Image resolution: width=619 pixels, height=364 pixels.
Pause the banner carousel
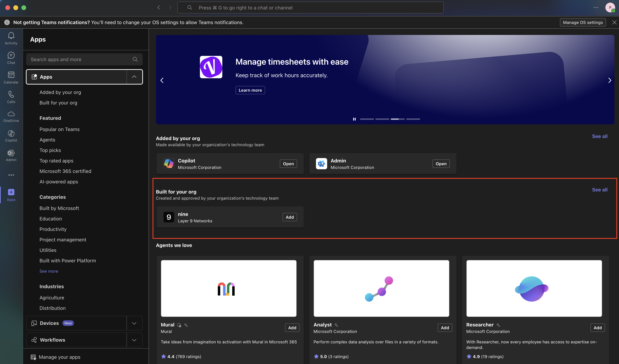point(354,119)
